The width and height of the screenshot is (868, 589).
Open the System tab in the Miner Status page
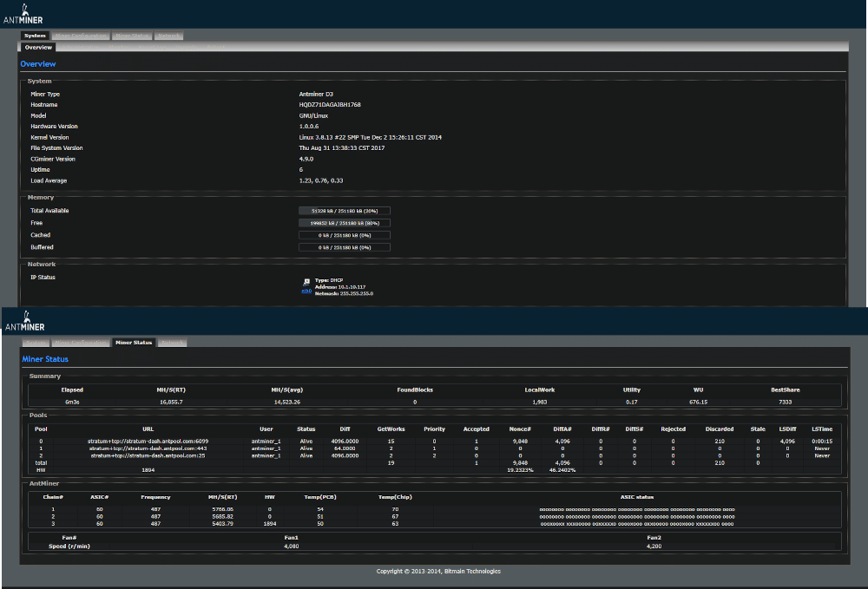point(36,343)
